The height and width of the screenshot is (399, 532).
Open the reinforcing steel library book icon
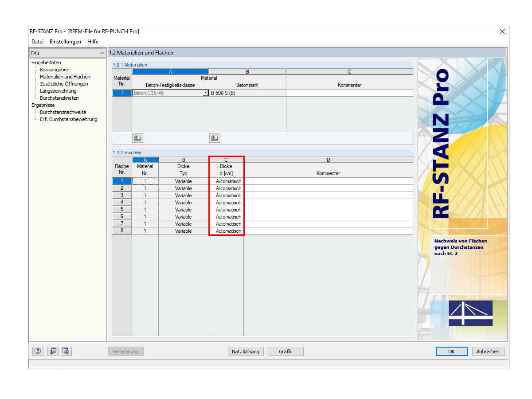[215, 138]
